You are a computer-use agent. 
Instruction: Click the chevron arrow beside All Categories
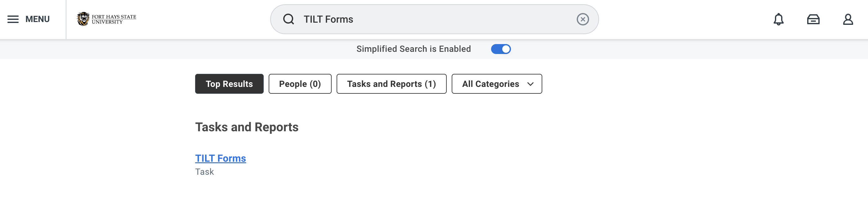click(530, 84)
